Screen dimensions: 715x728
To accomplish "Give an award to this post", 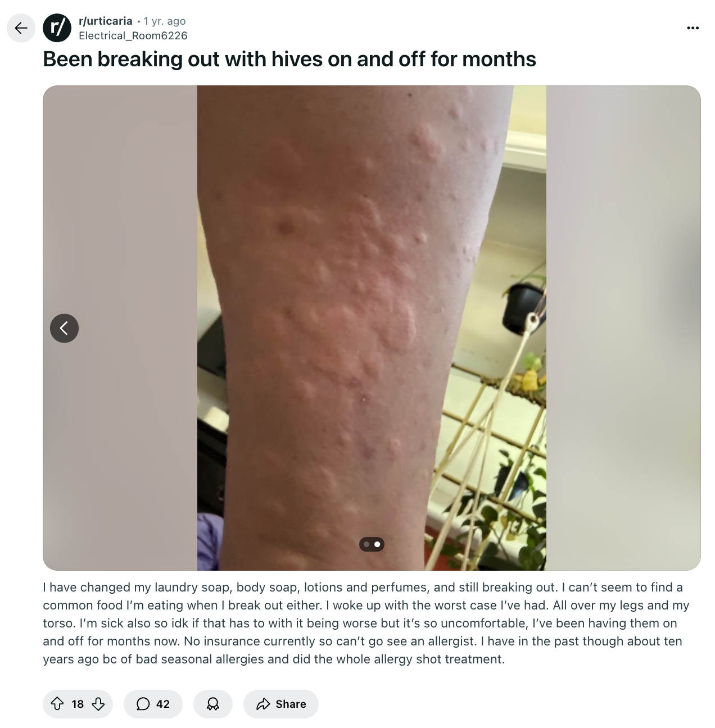I will (213, 704).
